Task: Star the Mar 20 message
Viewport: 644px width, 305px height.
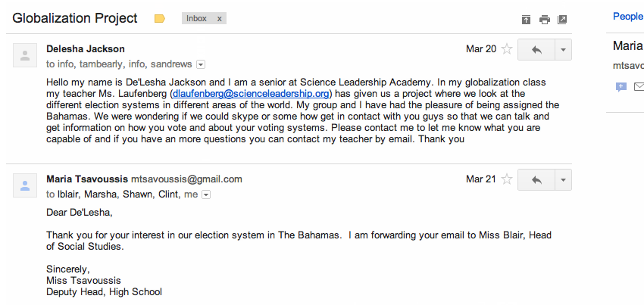Action: point(507,49)
